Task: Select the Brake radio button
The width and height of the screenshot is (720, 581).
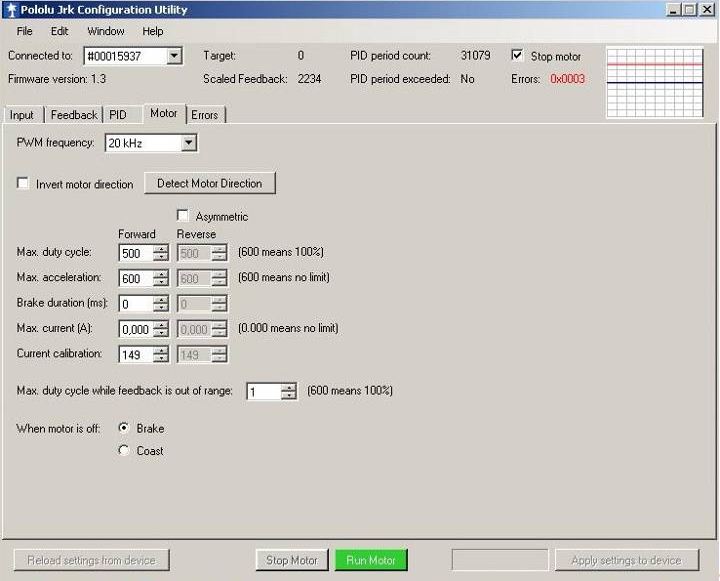Action: click(124, 428)
